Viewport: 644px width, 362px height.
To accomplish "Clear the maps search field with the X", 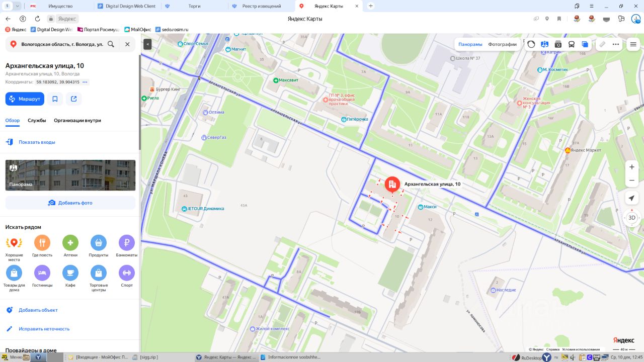I will pos(127,44).
